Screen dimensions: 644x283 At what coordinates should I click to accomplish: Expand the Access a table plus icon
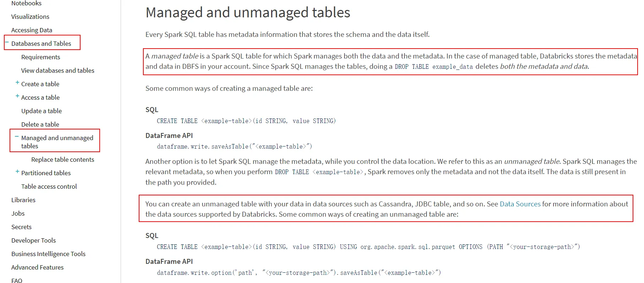tap(17, 96)
